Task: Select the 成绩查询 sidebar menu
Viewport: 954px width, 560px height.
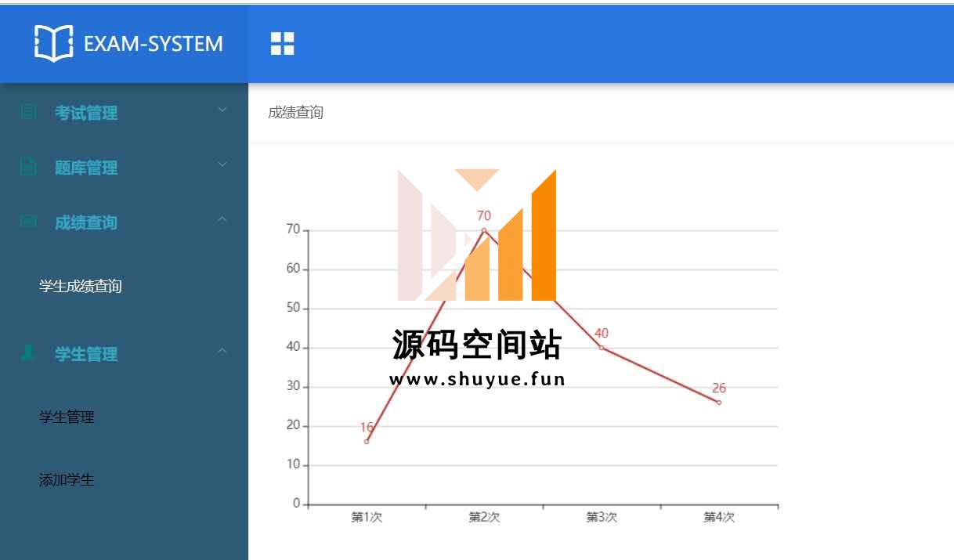Action: click(x=124, y=222)
